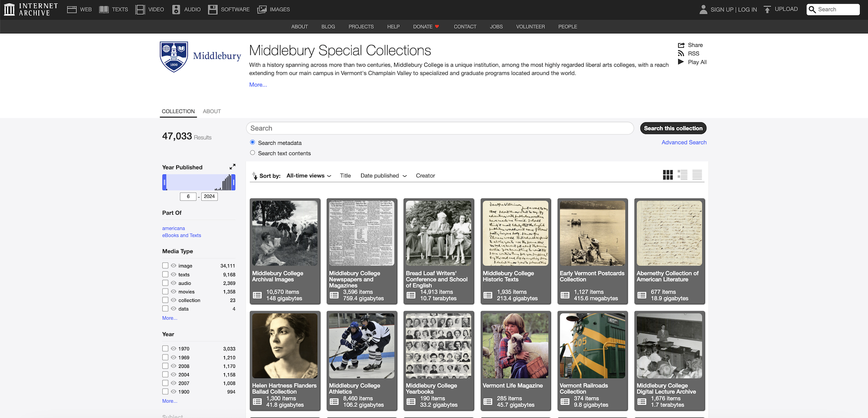Click the user avatar icon near Sign Up
This screenshot has height=418, width=868.
click(703, 9)
